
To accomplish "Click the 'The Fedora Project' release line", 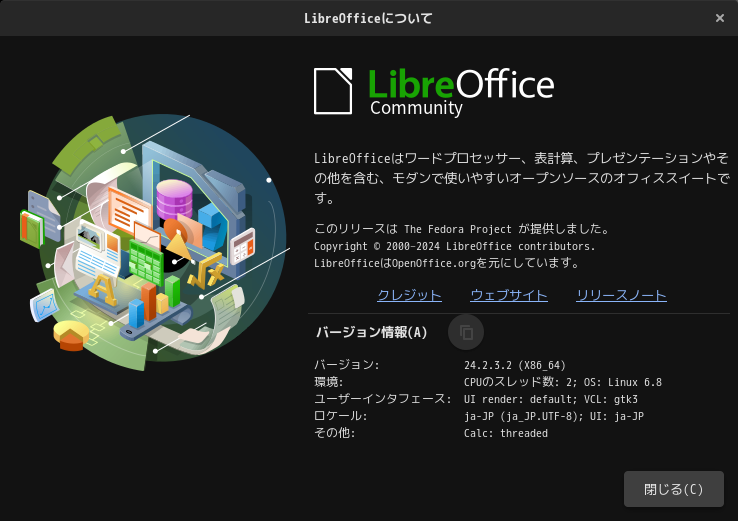I will 462,229.
